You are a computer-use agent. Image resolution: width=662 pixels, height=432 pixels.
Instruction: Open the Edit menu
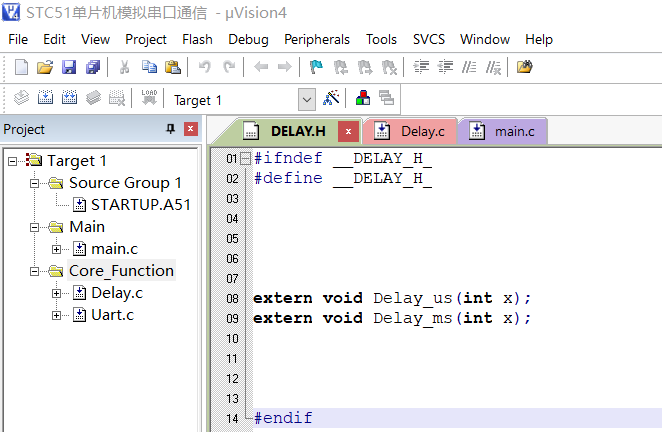pyautogui.click(x=54, y=39)
